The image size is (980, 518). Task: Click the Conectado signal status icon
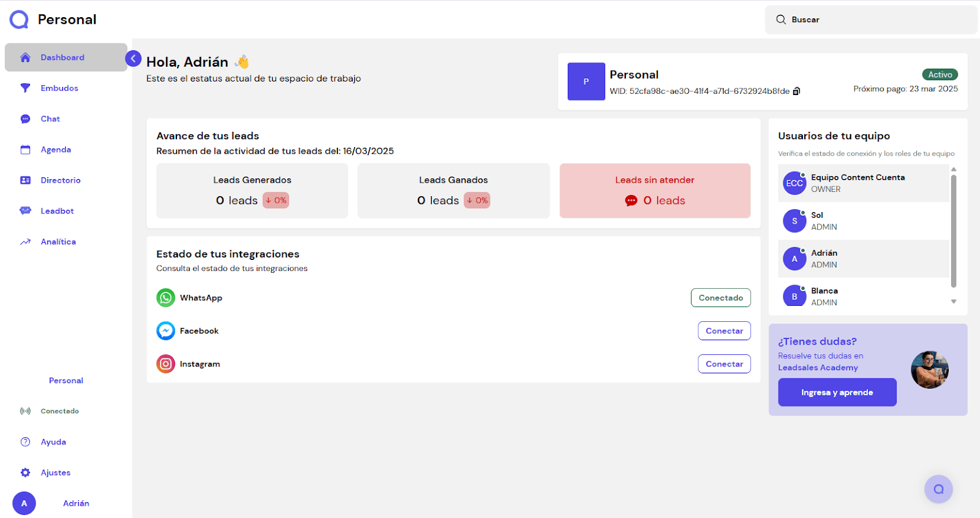click(x=25, y=411)
